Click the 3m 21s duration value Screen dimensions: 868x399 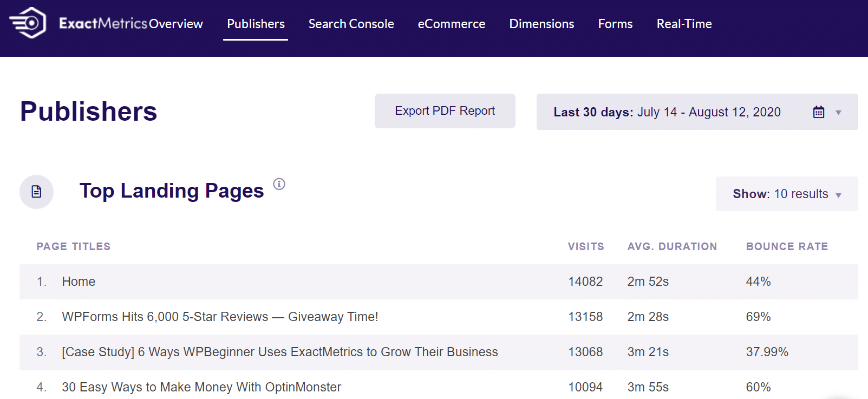648,352
